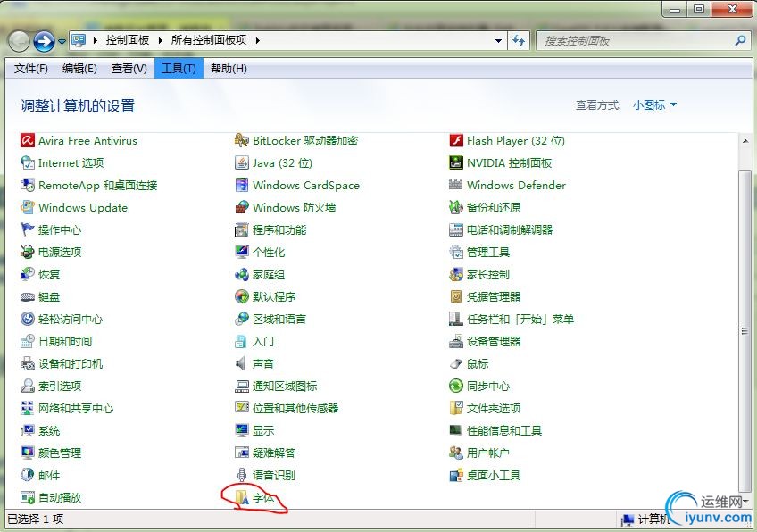This screenshot has height=532, width=757.
Task: Click the vertical scrollbar thumb
Action: 745,330
